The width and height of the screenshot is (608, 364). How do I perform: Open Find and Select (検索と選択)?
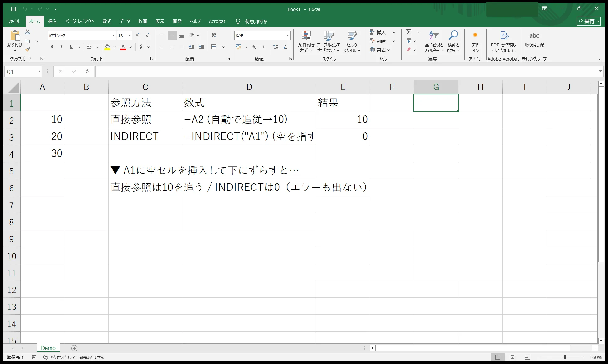coord(453,42)
